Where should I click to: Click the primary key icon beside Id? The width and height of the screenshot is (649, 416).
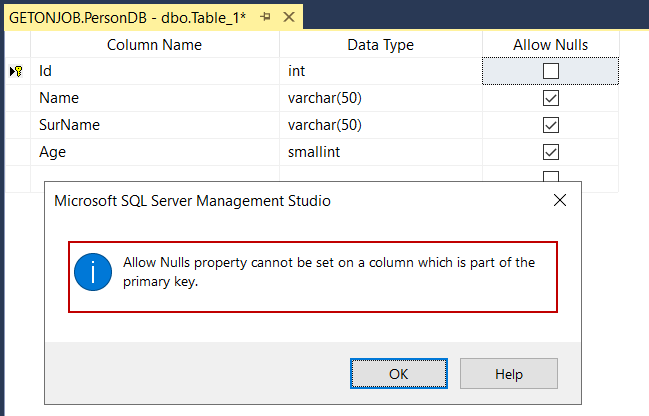click(17, 72)
